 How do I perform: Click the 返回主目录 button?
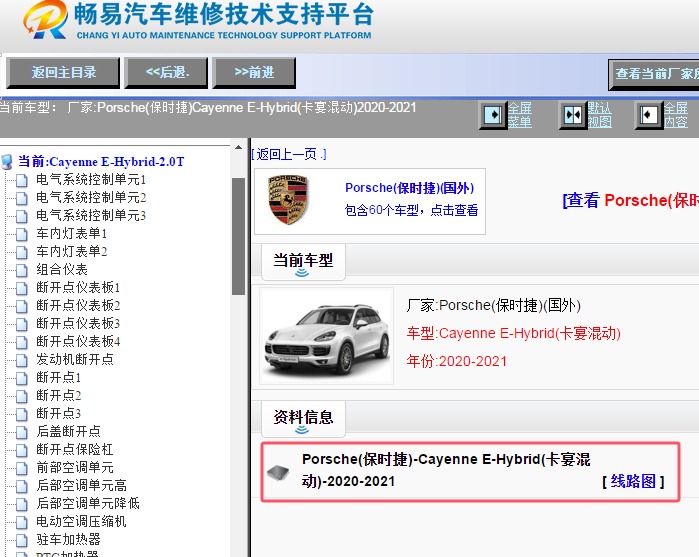point(63,73)
